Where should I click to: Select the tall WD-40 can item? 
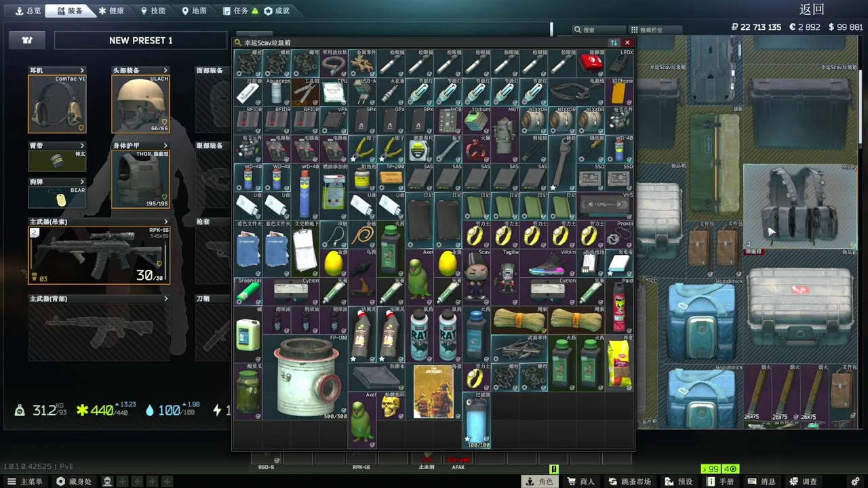tap(305, 192)
